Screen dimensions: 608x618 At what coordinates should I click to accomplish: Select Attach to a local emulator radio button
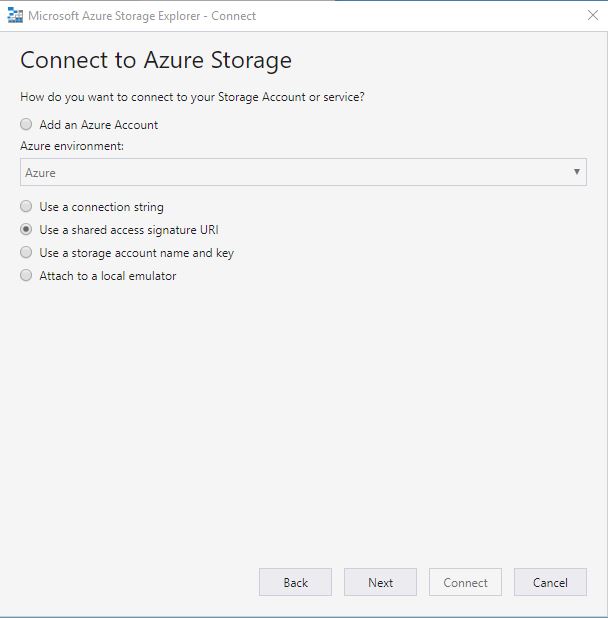coord(26,275)
